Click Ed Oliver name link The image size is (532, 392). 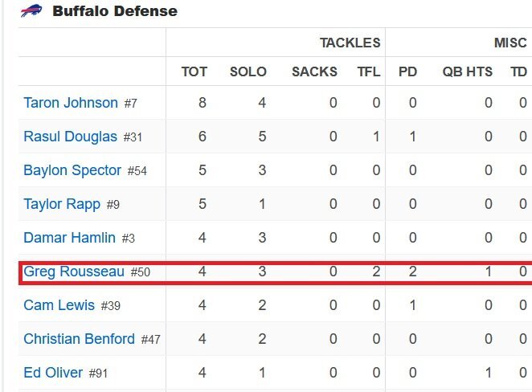53,373
